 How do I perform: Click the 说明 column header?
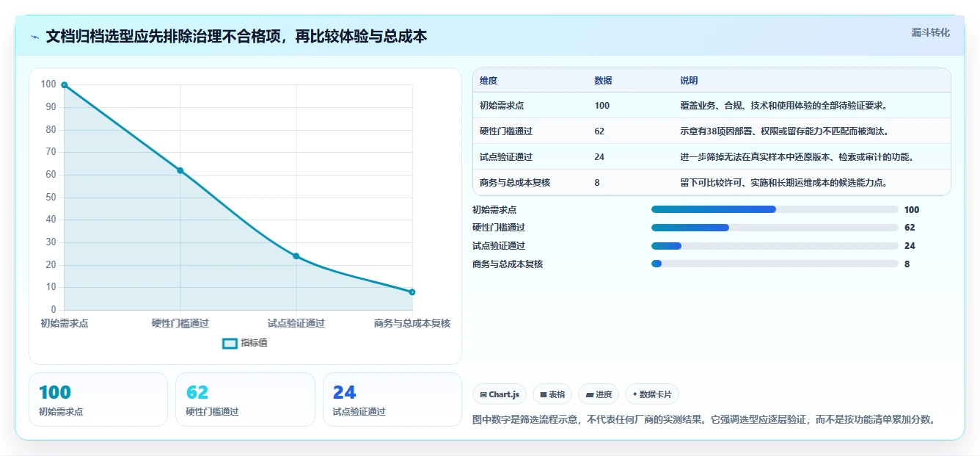(689, 81)
